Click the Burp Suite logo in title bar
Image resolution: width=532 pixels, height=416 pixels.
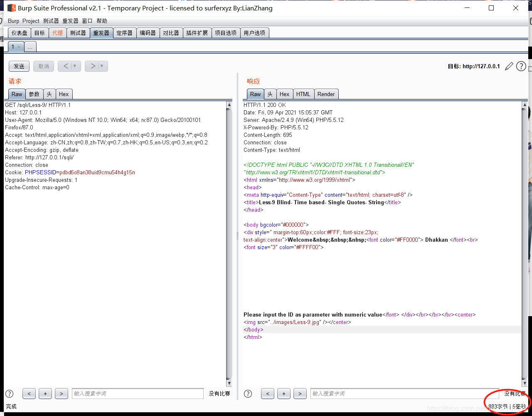tap(12, 8)
